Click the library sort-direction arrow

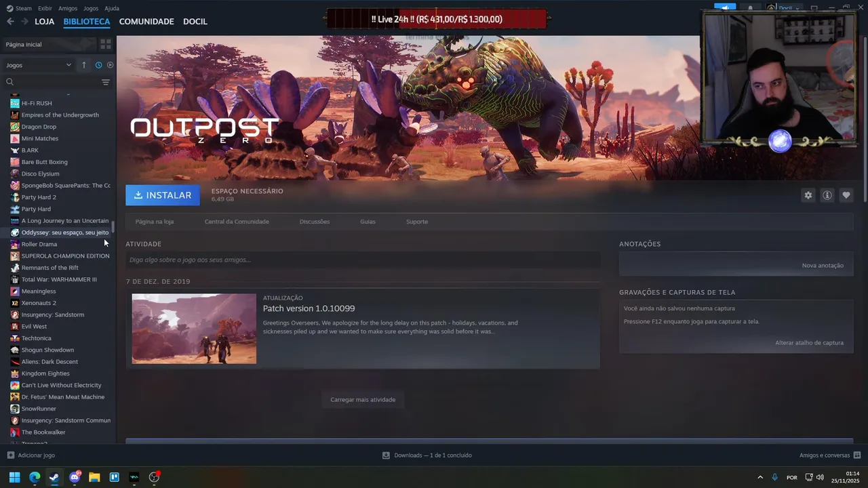84,65
